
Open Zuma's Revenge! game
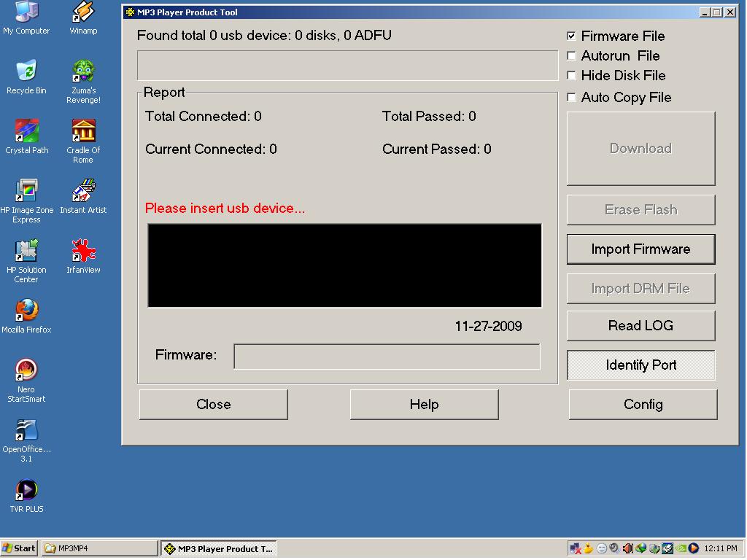82,69
